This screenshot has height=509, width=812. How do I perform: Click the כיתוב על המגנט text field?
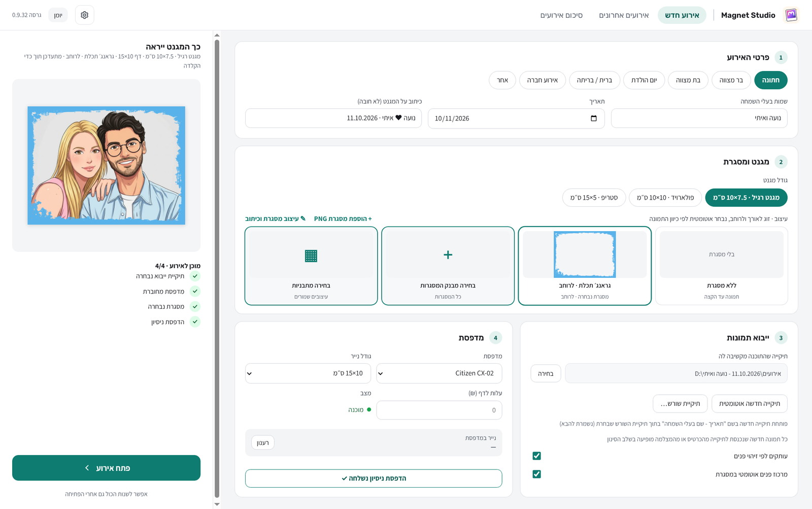(x=333, y=118)
